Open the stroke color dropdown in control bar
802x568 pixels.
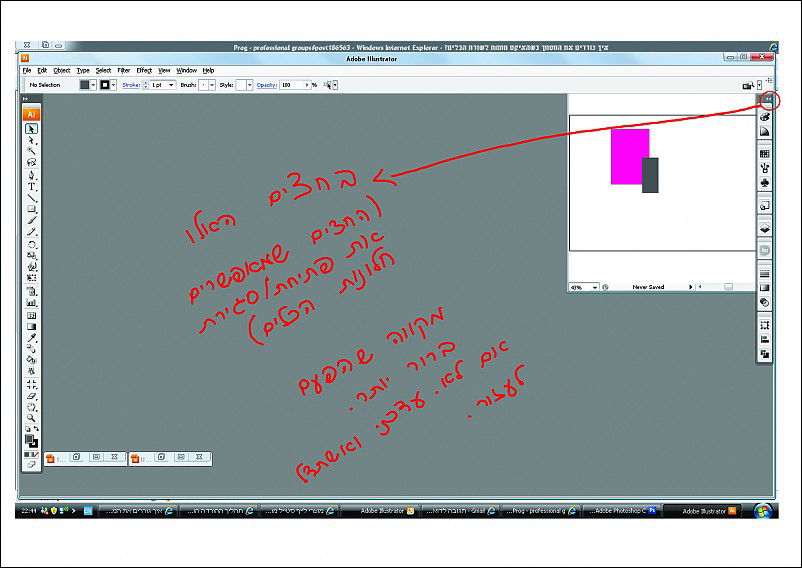[x=114, y=85]
